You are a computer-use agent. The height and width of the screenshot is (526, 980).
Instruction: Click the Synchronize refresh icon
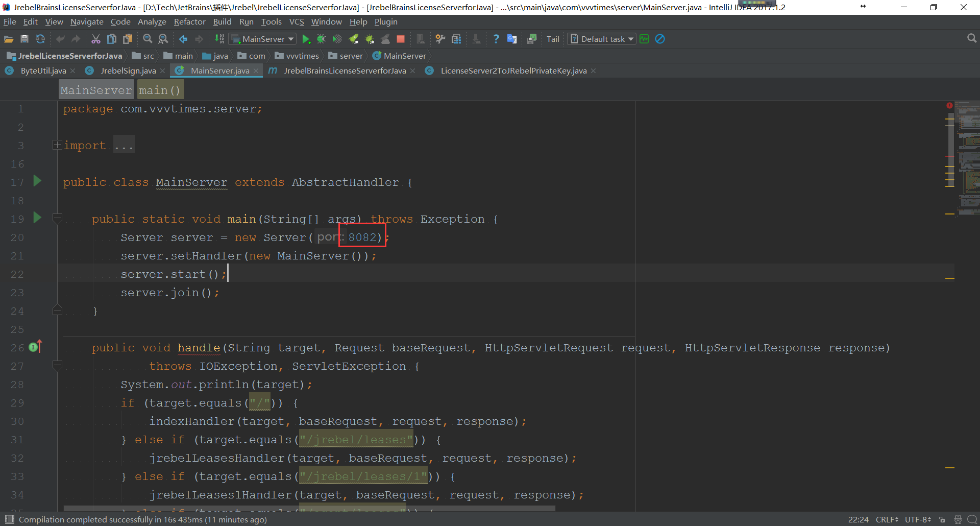point(40,39)
